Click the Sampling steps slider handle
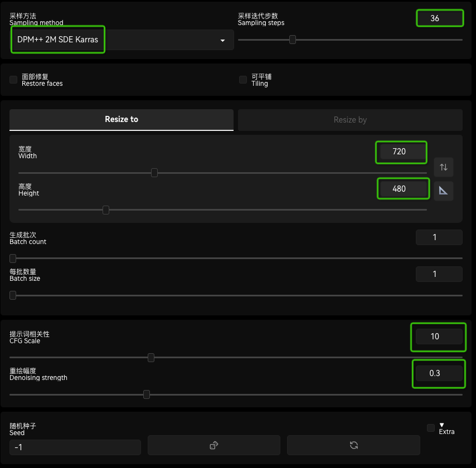Screen dimensions: 476x468 click(293, 40)
